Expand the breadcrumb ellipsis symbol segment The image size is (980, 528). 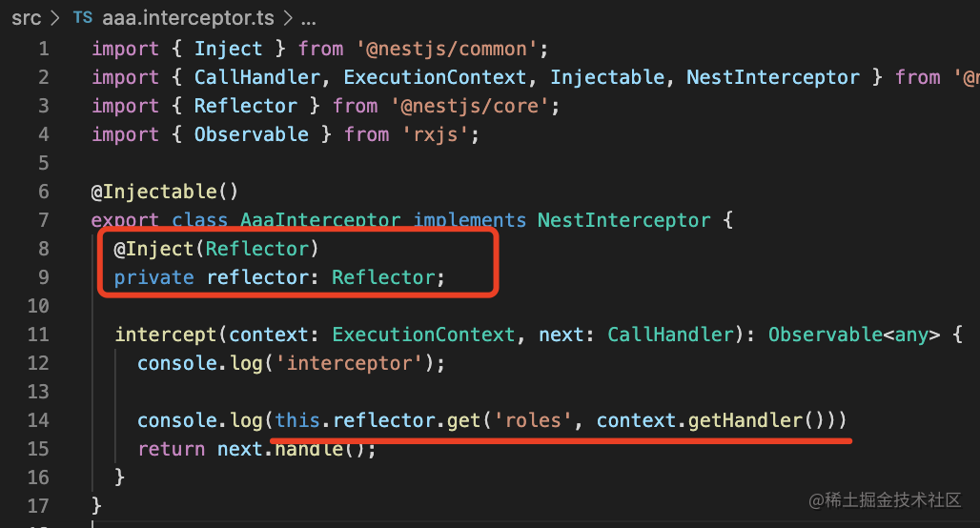308,18
